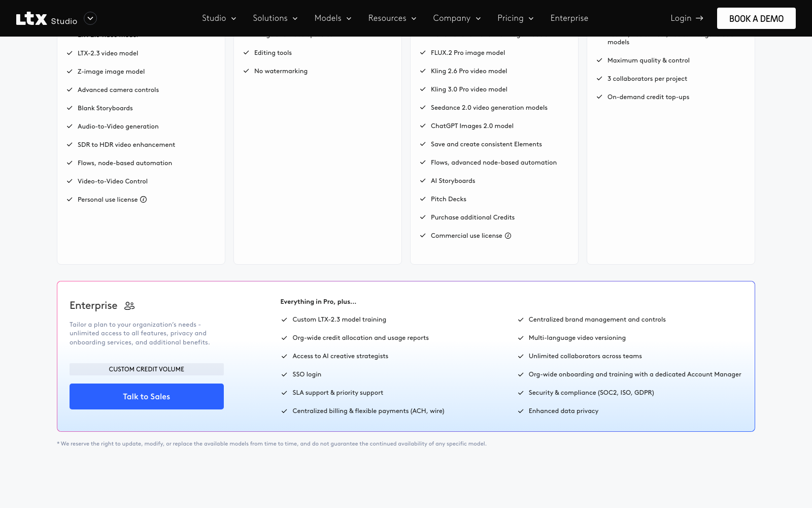
Task: Click the checkmark beside Editing tools
Action: pyautogui.click(x=246, y=53)
